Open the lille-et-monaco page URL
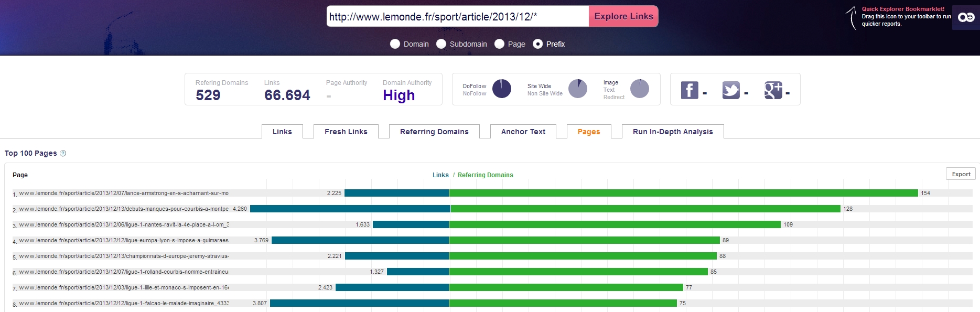 (x=124, y=287)
